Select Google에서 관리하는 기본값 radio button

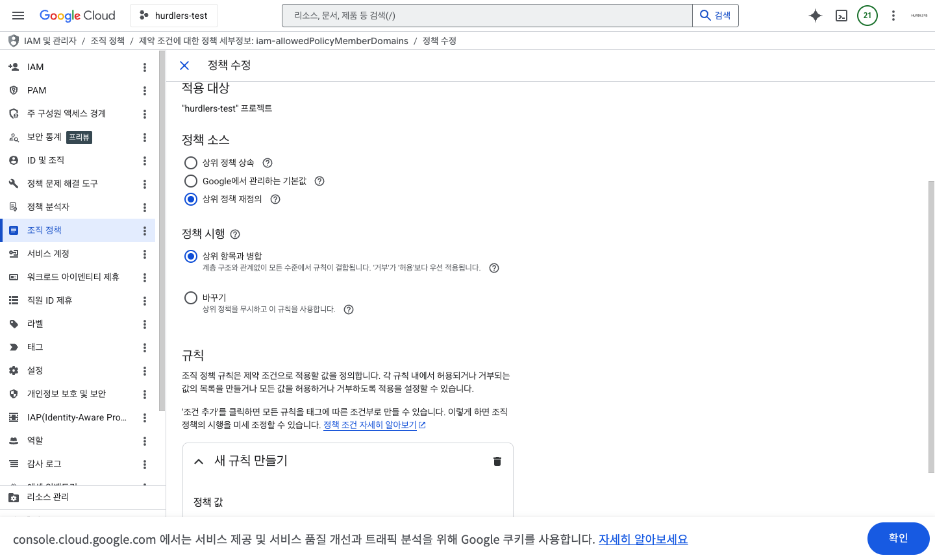tap(191, 181)
